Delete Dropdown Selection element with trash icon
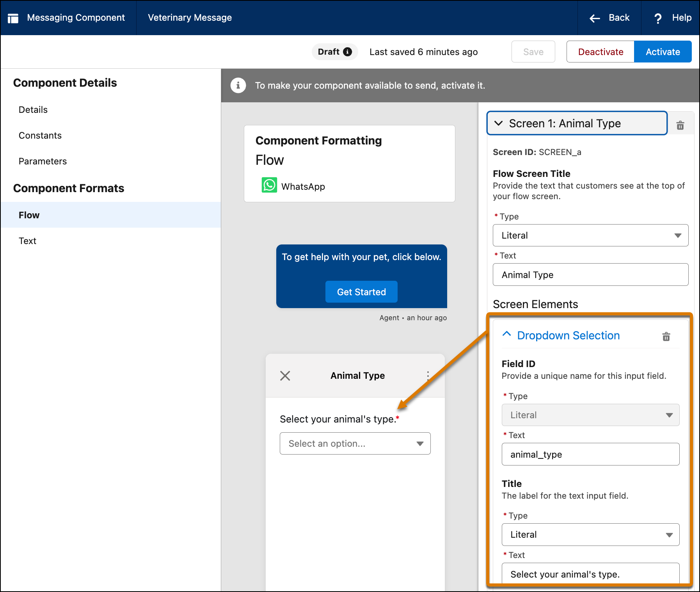The width and height of the screenshot is (700, 592). tap(666, 336)
